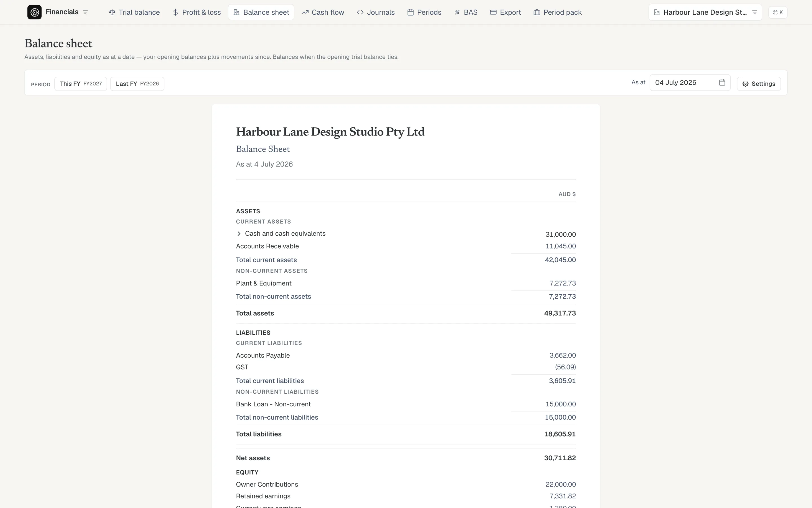The height and width of the screenshot is (508, 812).
Task: Click the BAS percent icon
Action: [x=457, y=12]
